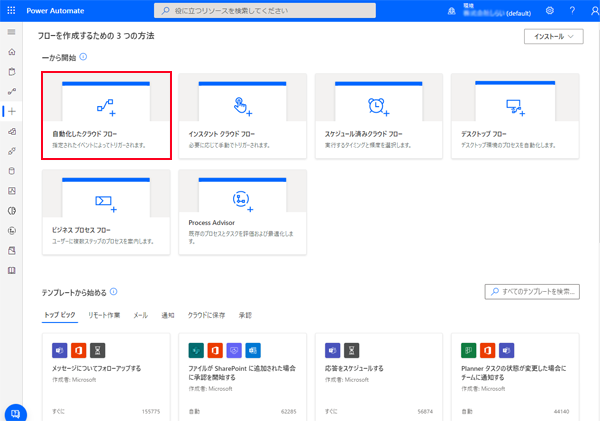Click the desktop flow monitor icon
600x421 pixels.
pos(515,108)
